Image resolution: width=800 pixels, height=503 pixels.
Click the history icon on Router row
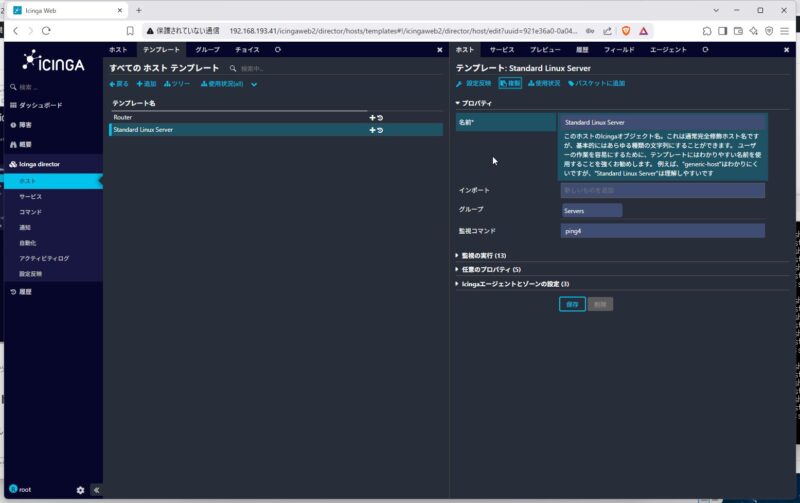[x=380, y=118]
